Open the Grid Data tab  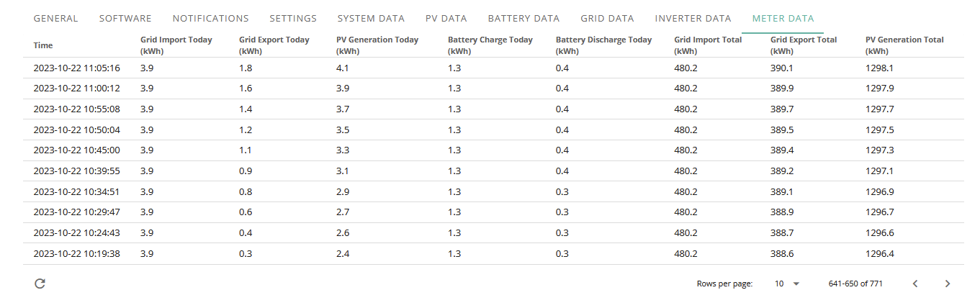point(607,18)
